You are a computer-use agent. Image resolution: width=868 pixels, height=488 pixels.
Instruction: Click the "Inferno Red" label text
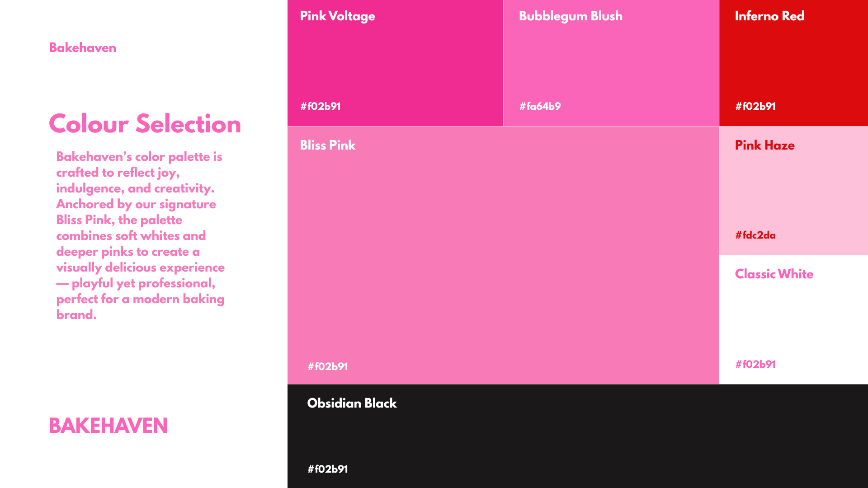point(769,16)
